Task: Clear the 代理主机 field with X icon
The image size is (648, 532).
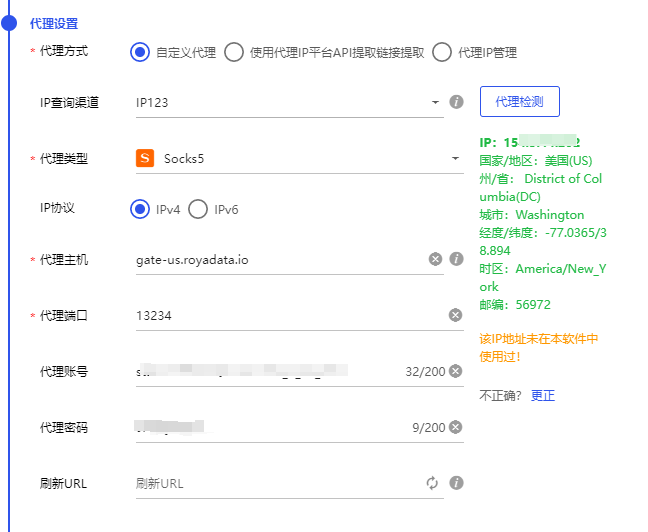Action: point(435,259)
